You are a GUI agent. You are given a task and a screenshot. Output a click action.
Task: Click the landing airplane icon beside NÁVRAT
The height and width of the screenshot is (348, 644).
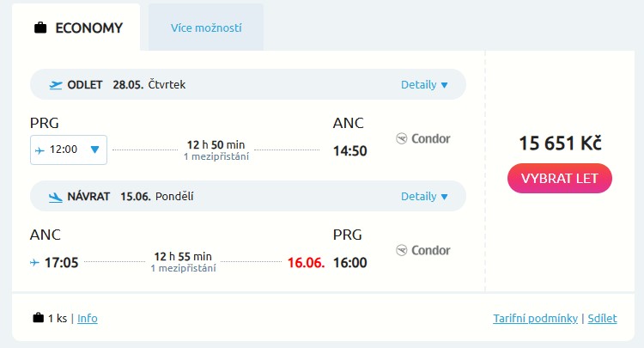point(57,196)
